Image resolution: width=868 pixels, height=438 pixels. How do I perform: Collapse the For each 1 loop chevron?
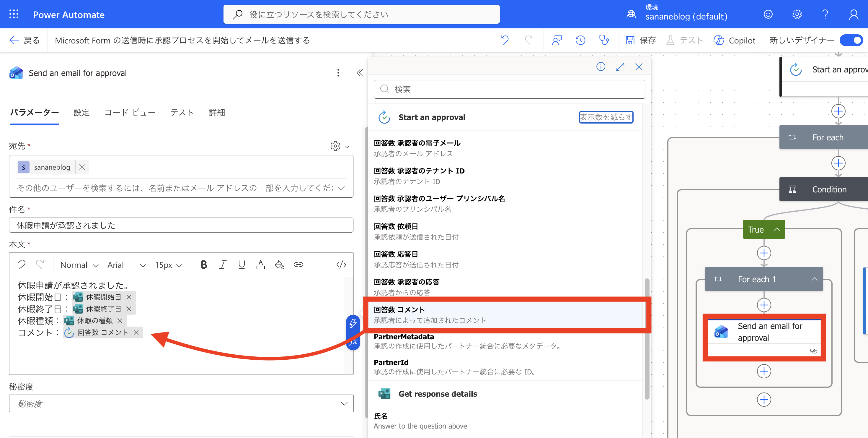point(815,279)
